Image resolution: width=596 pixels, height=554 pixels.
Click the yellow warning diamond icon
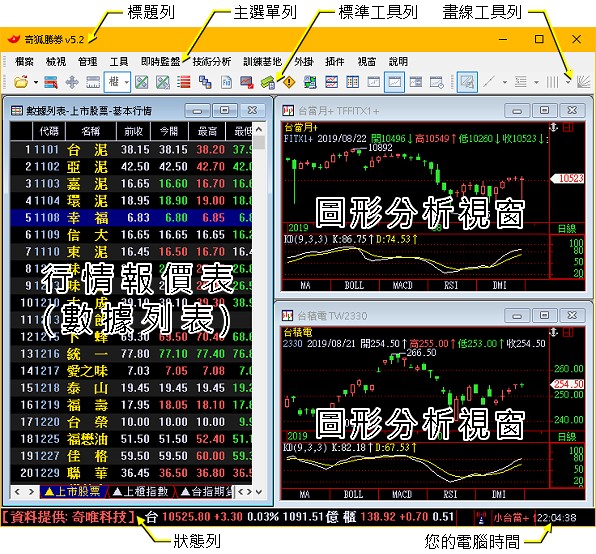289,82
